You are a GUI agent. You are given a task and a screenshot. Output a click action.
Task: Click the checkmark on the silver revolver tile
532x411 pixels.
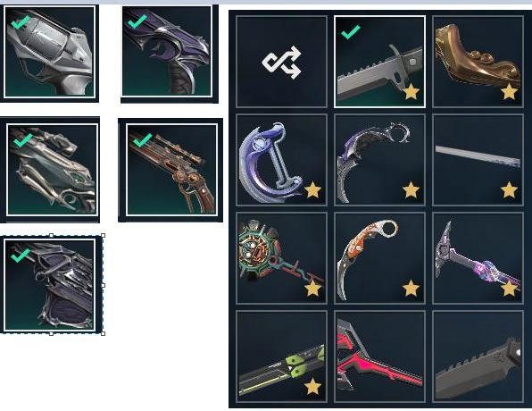20,23
